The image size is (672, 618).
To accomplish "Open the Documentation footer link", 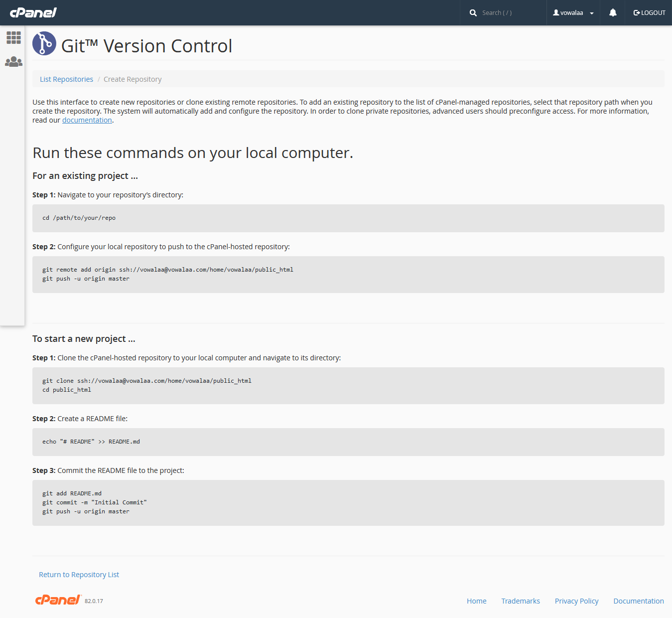I will (x=638, y=601).
